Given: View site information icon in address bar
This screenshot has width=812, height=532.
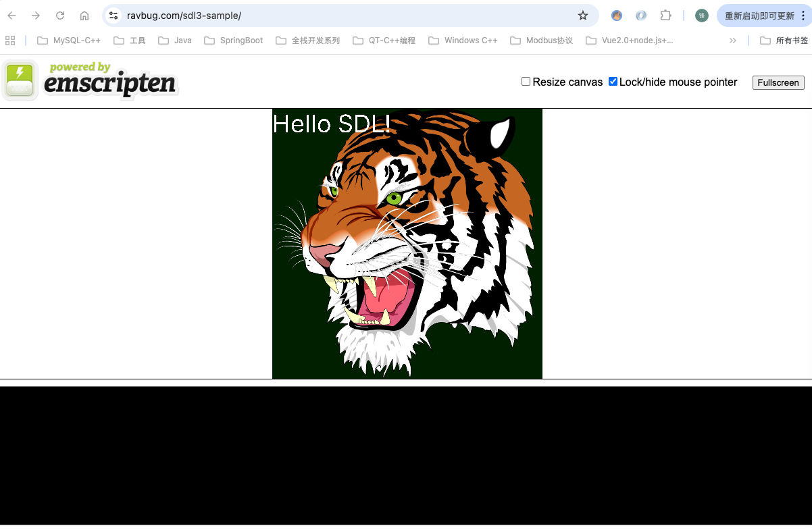Looking at the screenshot, I should click(113, 16).
